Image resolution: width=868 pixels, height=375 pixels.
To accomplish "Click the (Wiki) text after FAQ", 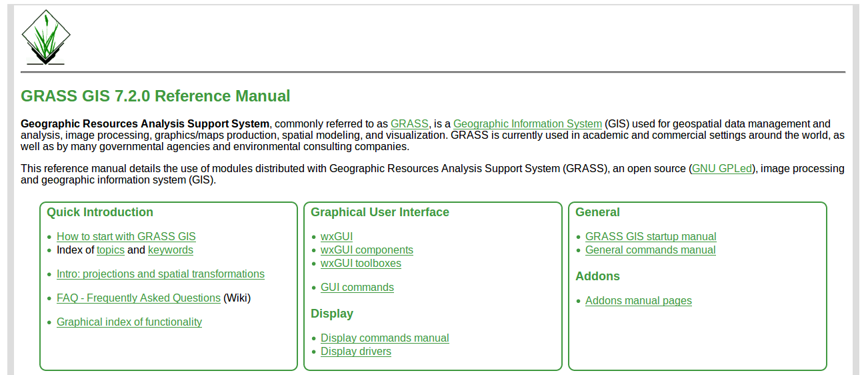I will (x=237, y=298).
